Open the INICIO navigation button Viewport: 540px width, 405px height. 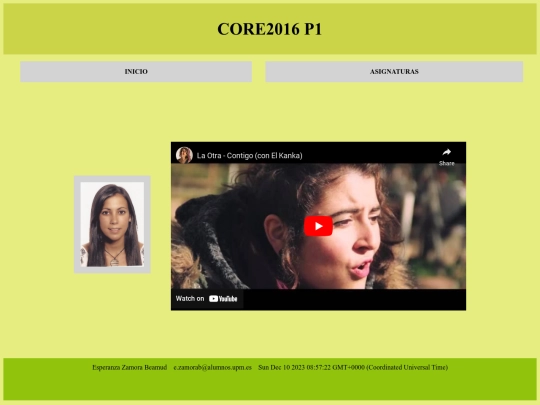tap(136, 72)
